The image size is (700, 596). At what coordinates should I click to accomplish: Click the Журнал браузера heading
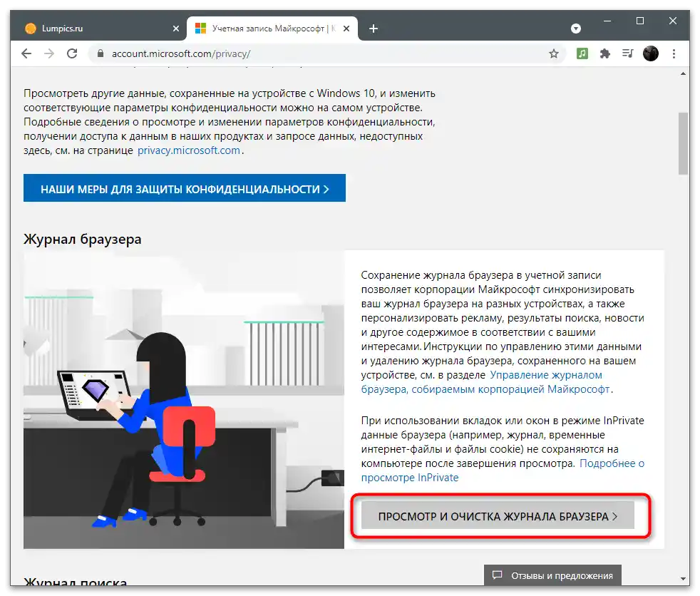point(83,240)
